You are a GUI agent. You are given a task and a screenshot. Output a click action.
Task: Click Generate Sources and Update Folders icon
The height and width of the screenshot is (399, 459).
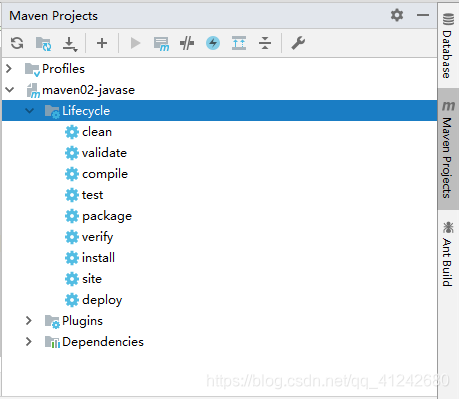click(x=43, y=43)
